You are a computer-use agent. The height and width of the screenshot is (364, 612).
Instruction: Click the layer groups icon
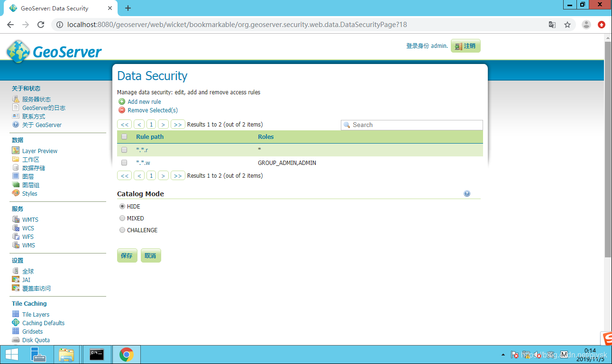pos(16,185)
